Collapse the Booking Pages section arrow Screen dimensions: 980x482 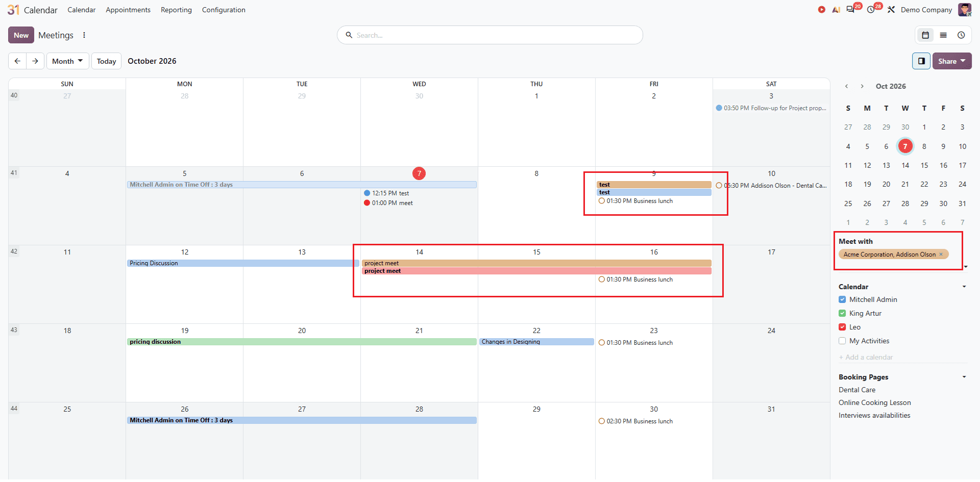coord(964,377)
